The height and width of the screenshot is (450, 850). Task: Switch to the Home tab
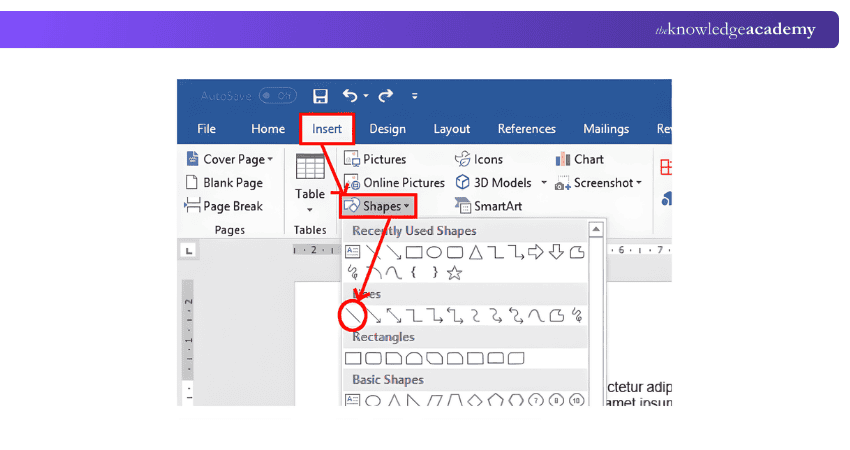point(268,129)
